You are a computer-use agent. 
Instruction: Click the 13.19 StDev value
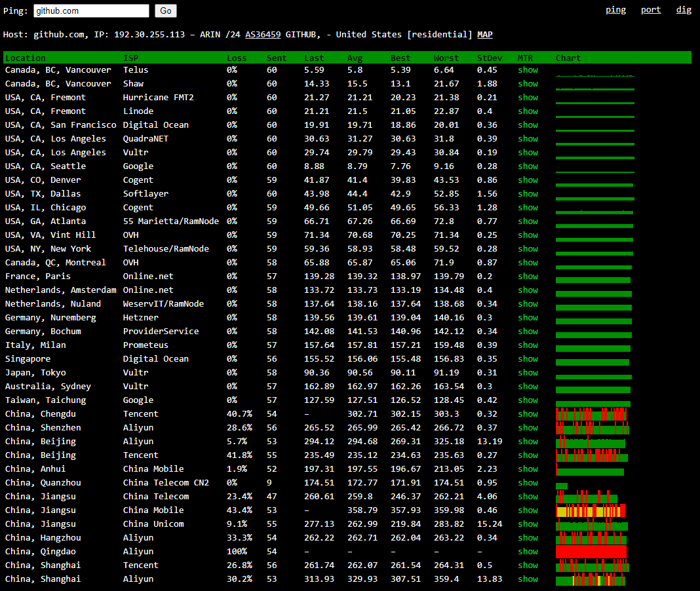pos(490,442)
